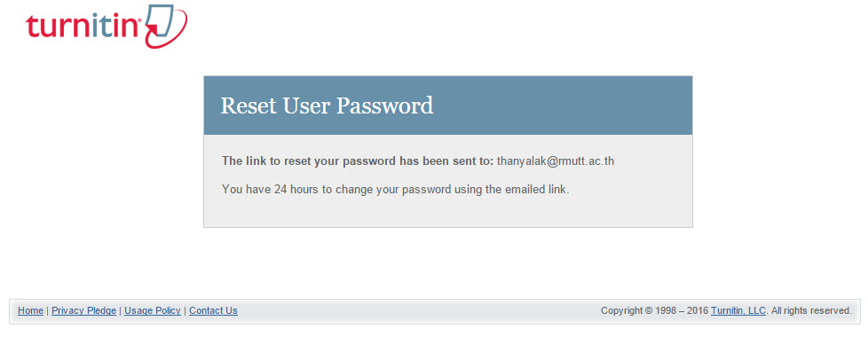The image size is (868, 352).
Task: Go to the Contact Us link
Action: click(x=213, y=311)
